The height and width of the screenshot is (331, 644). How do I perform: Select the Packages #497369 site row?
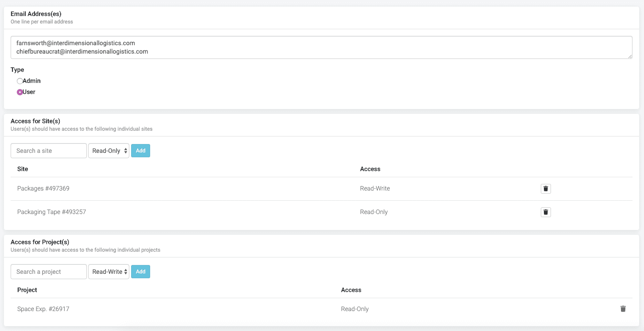coord(43,189)
